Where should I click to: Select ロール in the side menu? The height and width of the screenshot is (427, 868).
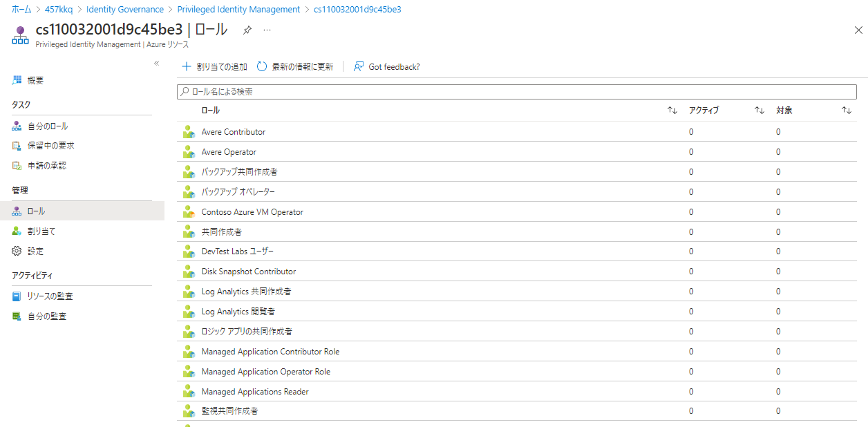[x=82, y=211]
